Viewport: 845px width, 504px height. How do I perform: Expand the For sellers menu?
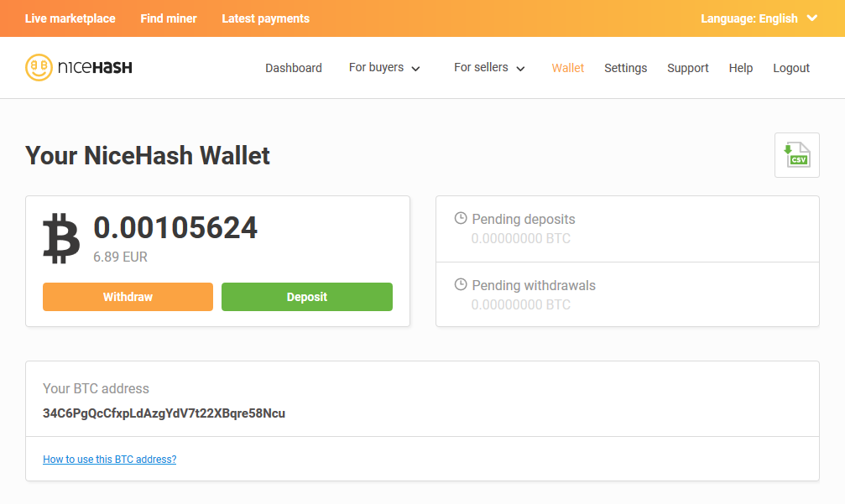[489, 68]
